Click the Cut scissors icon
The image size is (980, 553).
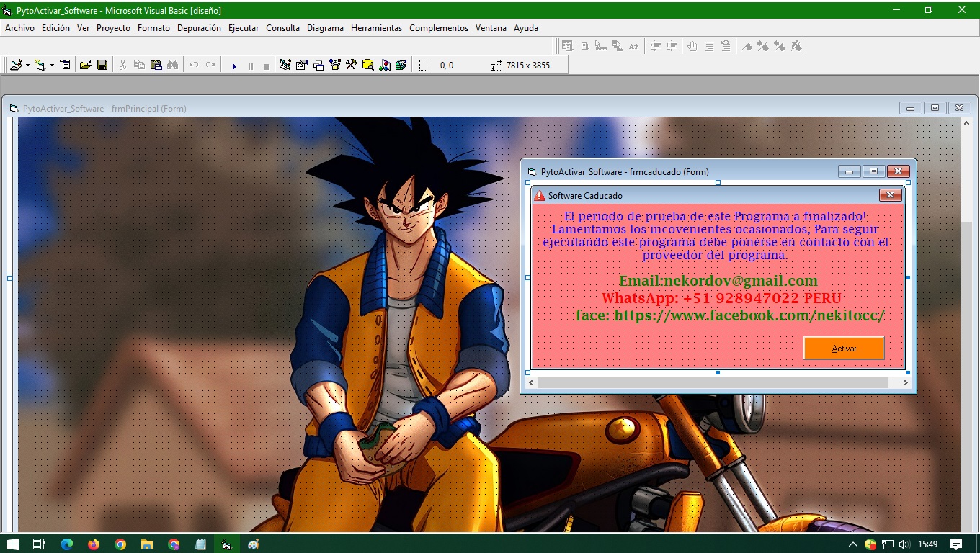122,65
